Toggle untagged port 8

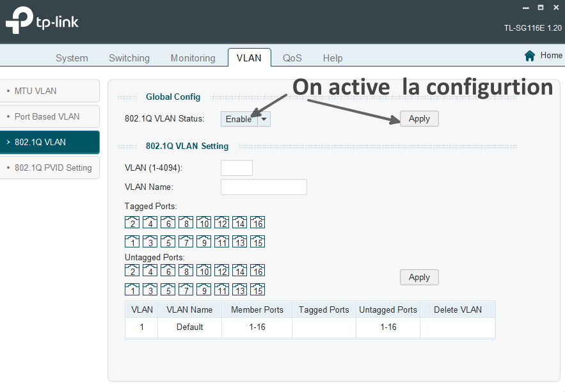point(186,270)
